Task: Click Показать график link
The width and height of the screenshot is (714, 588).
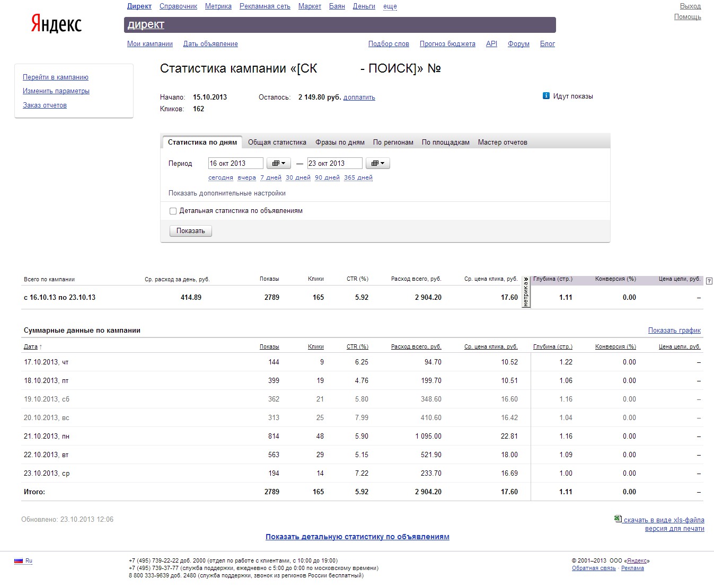Action: pyautogui.click(x=674, y=331)
